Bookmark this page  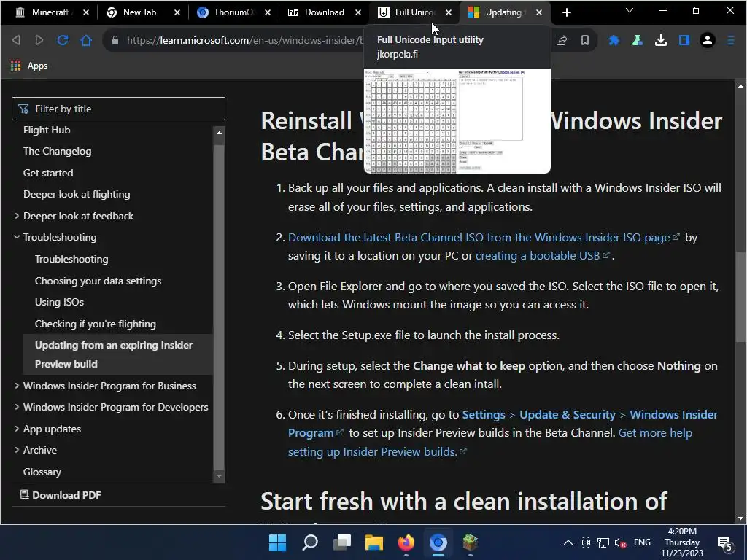(x=585, y=41)
